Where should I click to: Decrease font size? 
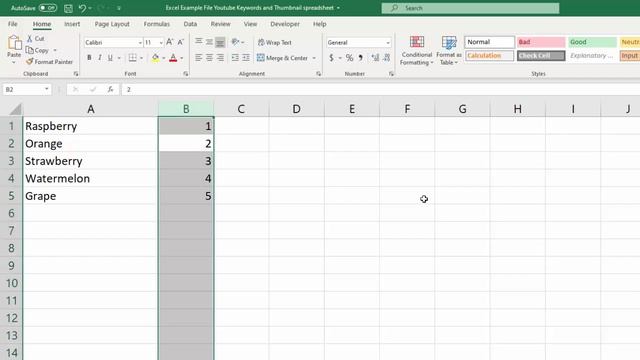tap(180, 42)
